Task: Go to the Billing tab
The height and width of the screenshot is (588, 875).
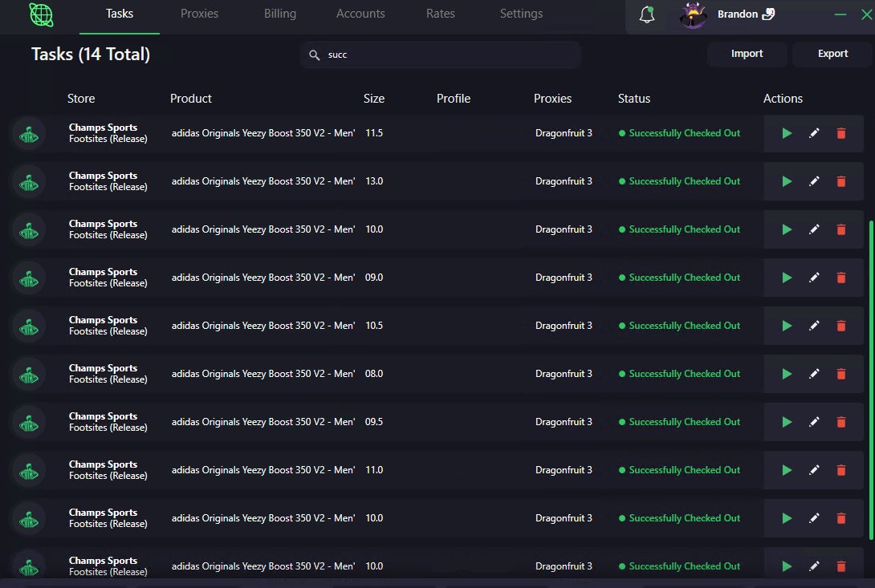Action: coord(280,14)
